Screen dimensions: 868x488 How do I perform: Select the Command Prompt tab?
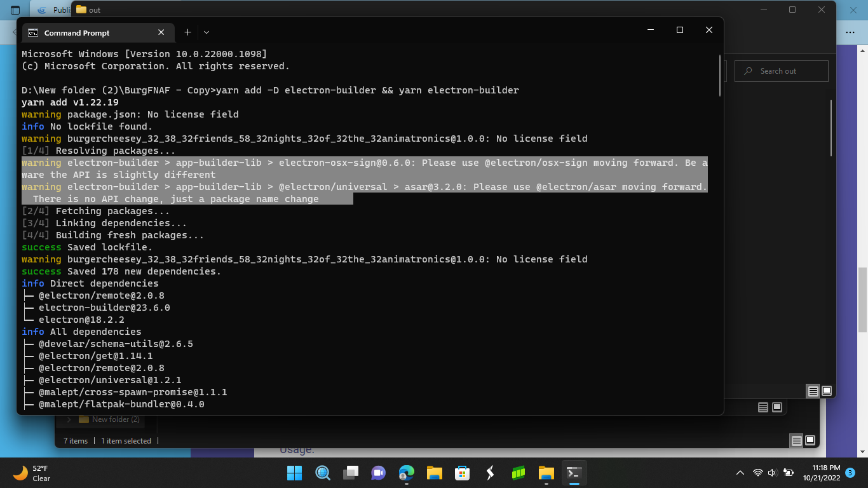point(76,32)
